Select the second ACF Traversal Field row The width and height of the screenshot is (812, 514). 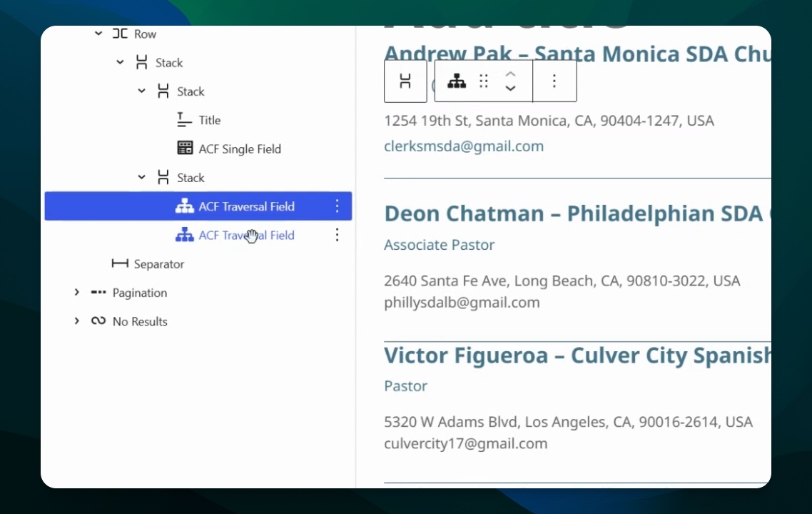click(198, 235)
